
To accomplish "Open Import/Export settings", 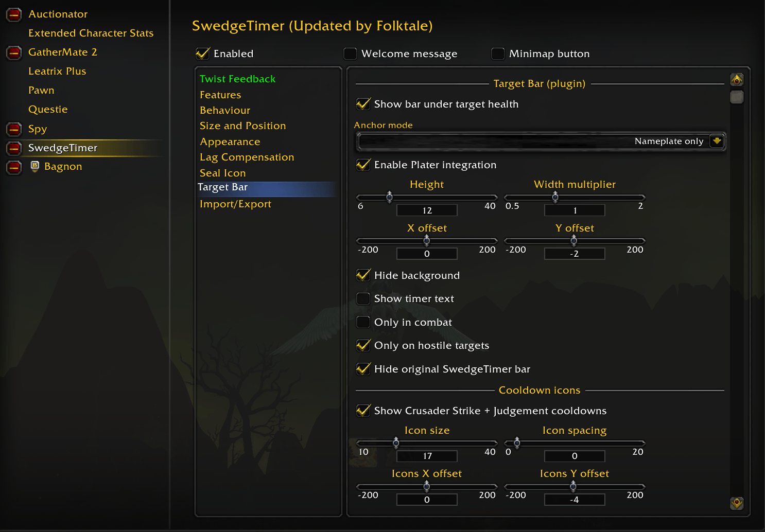I will (x=235, y=204).
